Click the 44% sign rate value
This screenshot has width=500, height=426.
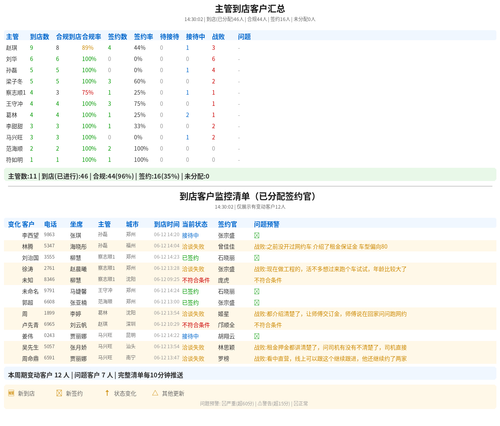coord(140,48)
